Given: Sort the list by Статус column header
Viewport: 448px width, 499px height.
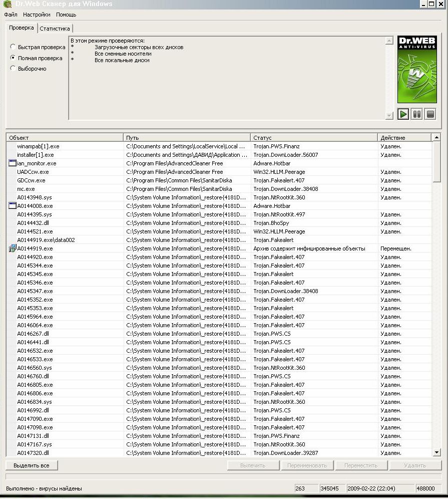Looking at the screenshot, I should coord(314,138).
